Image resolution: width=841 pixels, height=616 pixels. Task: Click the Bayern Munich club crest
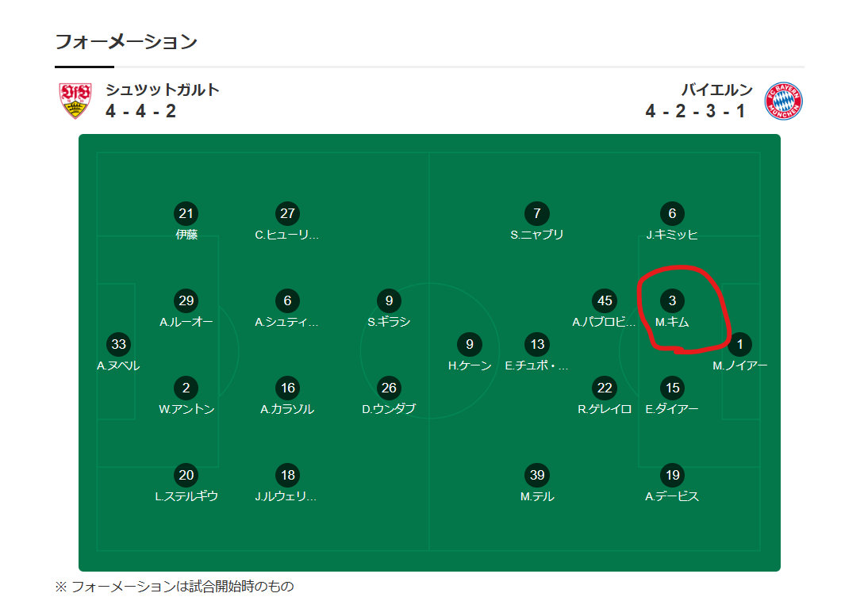(x=783, y=101)
